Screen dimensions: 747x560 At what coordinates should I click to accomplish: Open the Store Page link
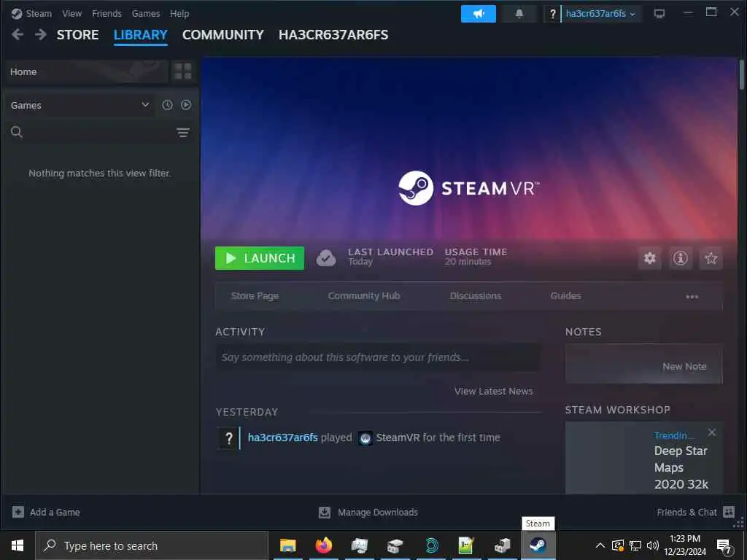click(255, 296)
